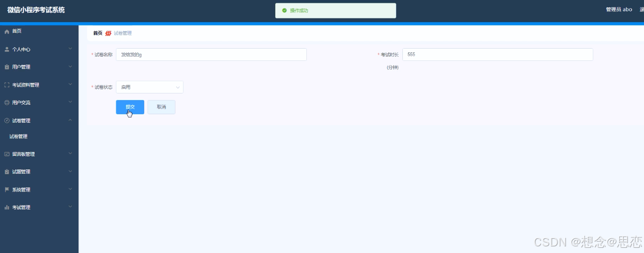Click the red breadcrumb separator icon
644x253 pixels.
[x=108, y=33]
